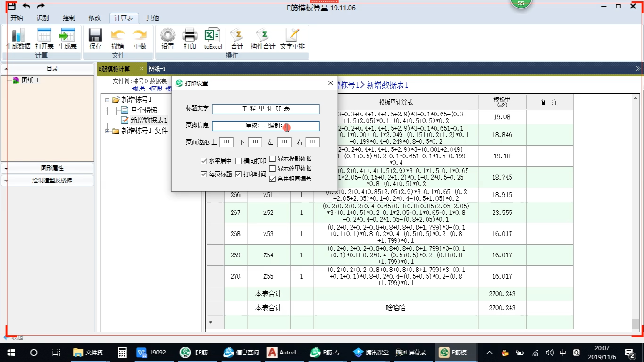Open the 绘制 ribbon tab
Image resolution: width=644 pixels, height=362 pixels.
(x=69, y=18)
